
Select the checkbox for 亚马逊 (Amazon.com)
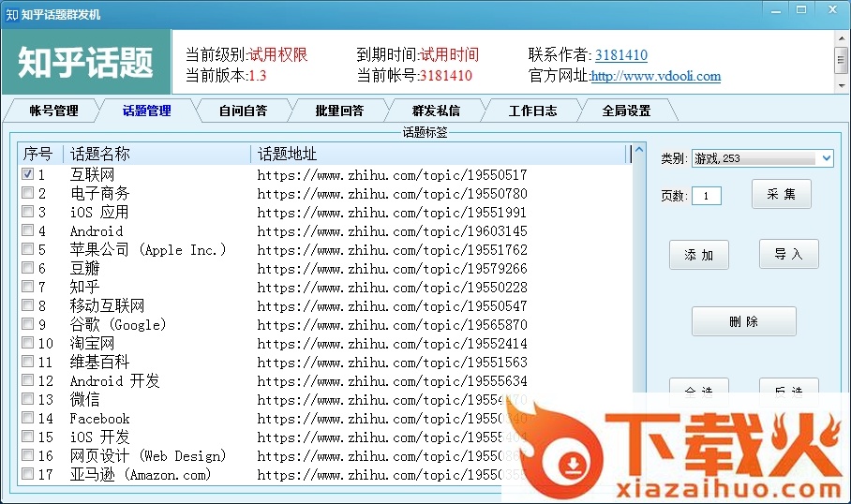[x=28, y=474]
